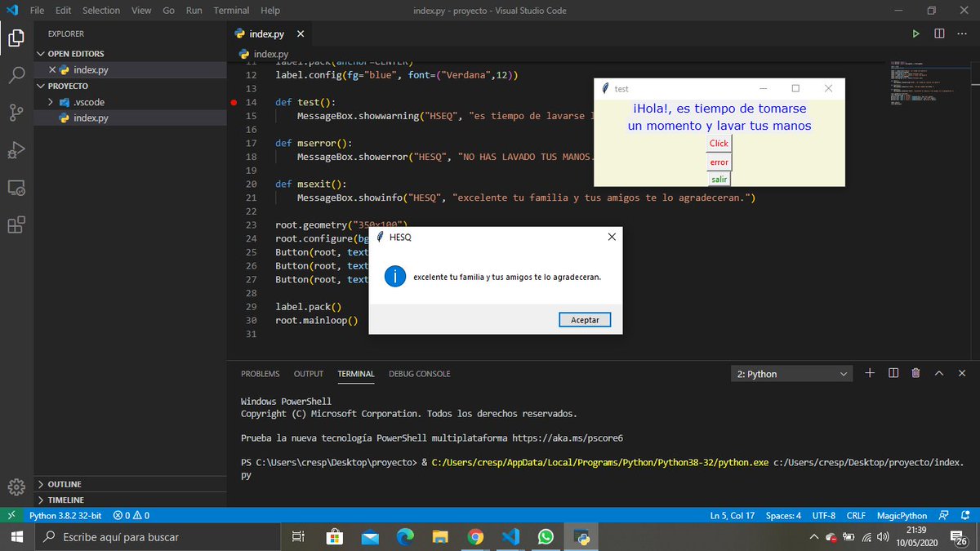This screenshot has height=551, width=980.
Task: Click the 'salir' button in test window
Action: tap(719, 179)
